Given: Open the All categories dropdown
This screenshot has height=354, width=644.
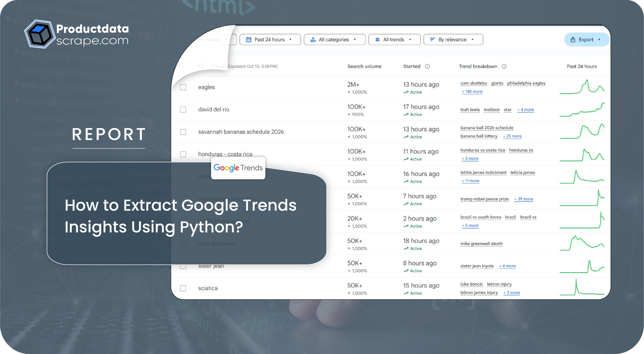Looking at the screenshot, I should click(334, 39).
